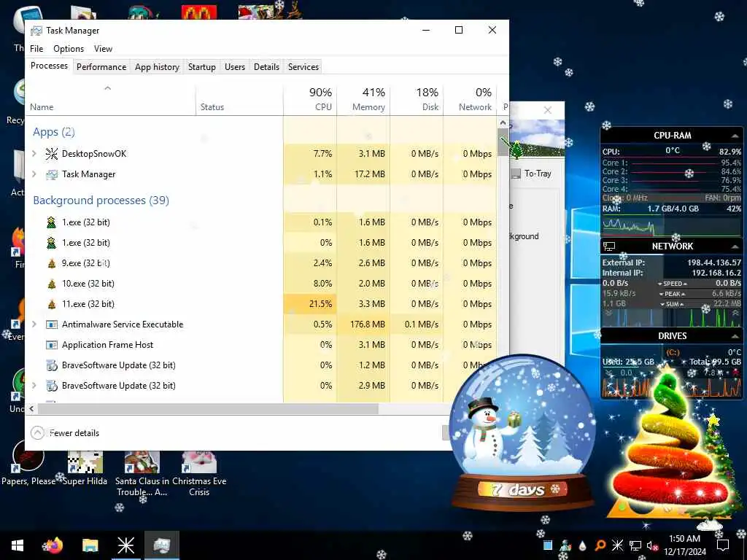The image size is (747, 560).
Task: Click the Application Frame Host icon
Action: (x=52, y=345)
